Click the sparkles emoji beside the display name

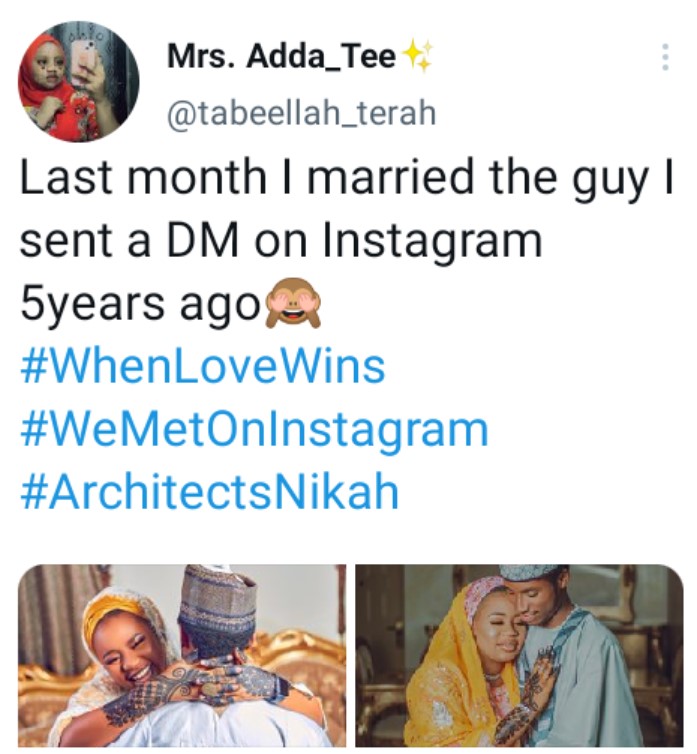(416, 57)
